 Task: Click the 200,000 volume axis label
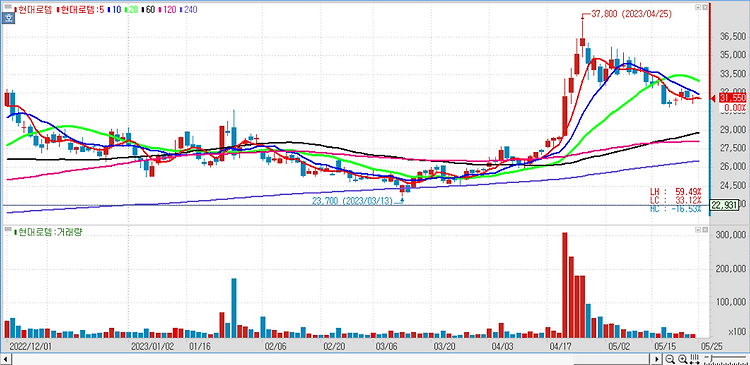coord(731,268)
